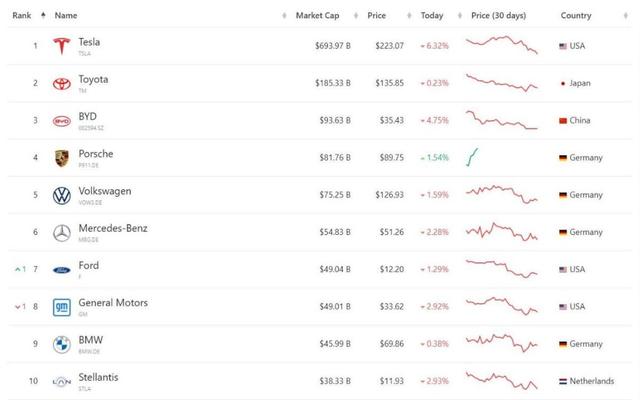
Task: Sort by Price column header
Action: (x=377, y=16)
